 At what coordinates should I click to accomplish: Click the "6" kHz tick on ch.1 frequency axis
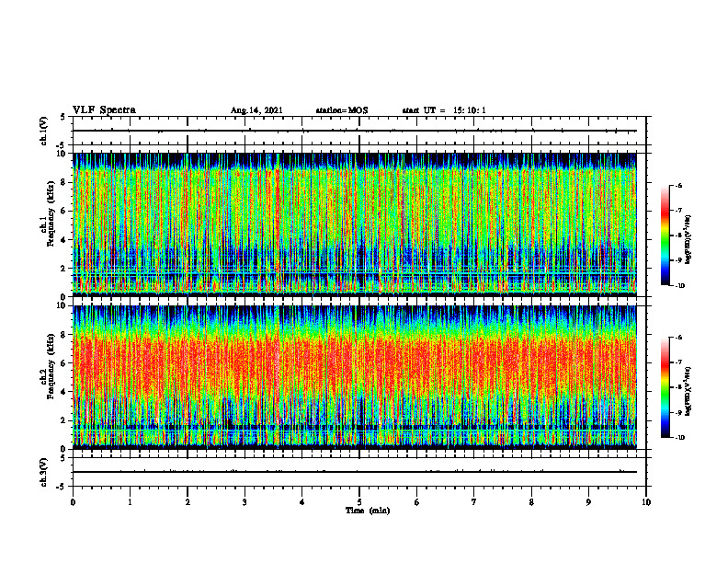(x=64, y=211)
